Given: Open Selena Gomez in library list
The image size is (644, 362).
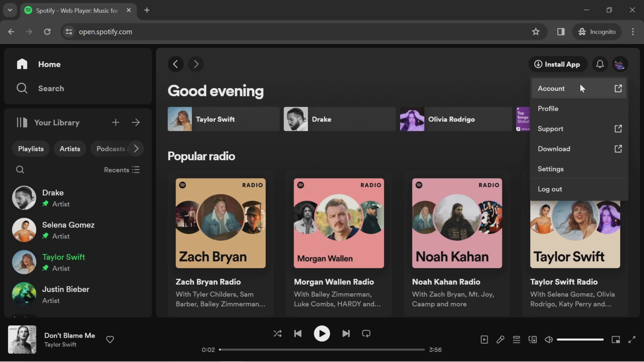Looking at the screenshot, I should pos(77,230).
